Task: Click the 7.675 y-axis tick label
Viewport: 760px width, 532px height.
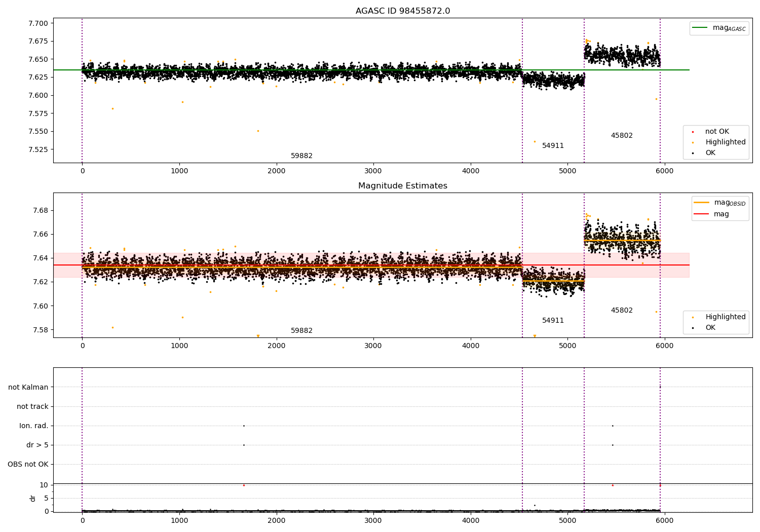Action: 38,42
